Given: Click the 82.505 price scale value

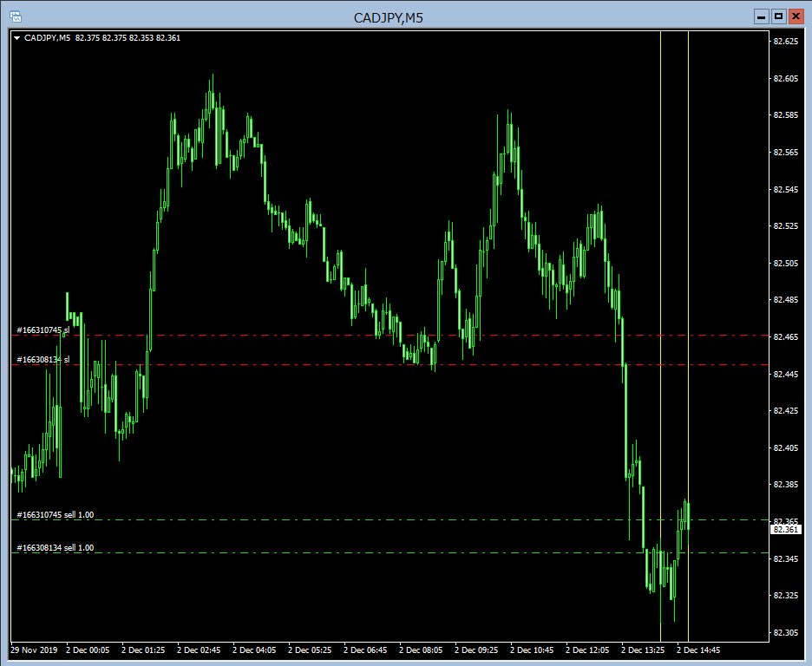Looking at the screenshot, I should pyautogui.click(x=786, y=264).
